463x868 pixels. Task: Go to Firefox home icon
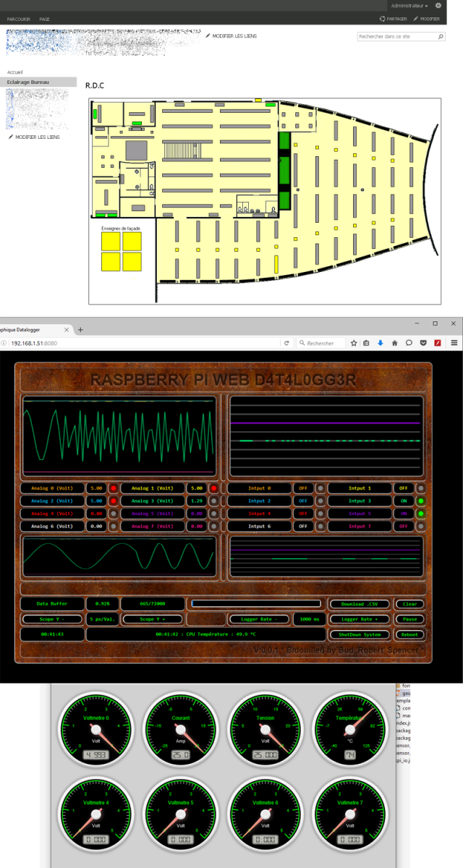coord(394,343)
